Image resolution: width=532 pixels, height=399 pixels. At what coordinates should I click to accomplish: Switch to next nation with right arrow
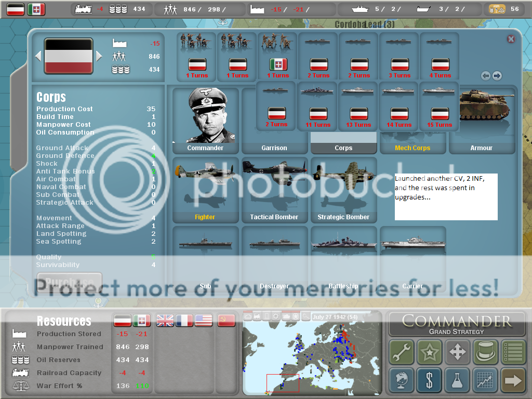pos(99,56)
